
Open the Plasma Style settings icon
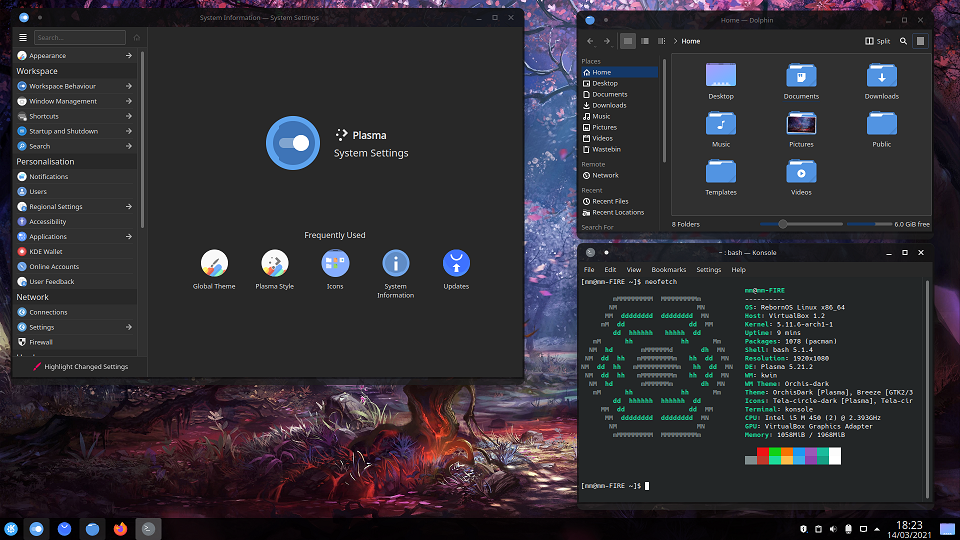(x=274, y=263)
